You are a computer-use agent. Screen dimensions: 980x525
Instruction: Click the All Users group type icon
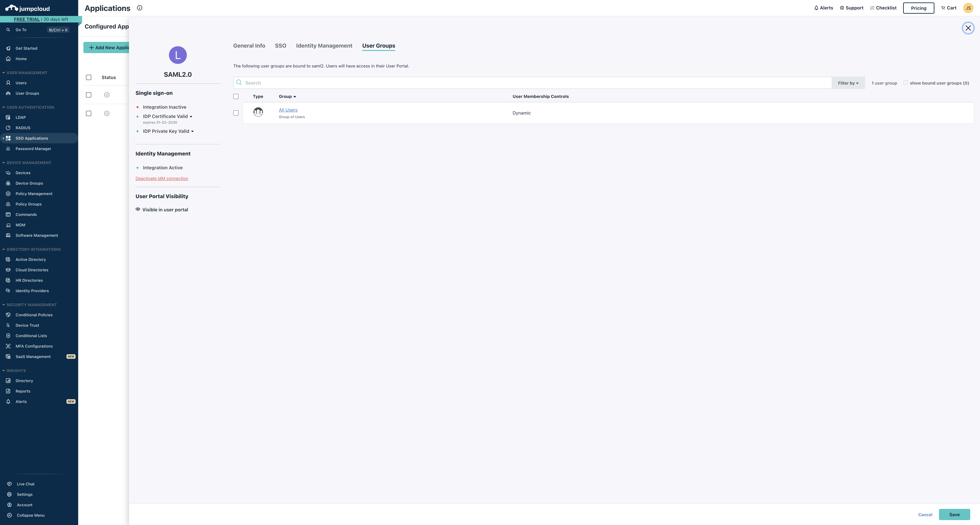tap(258, 112)
